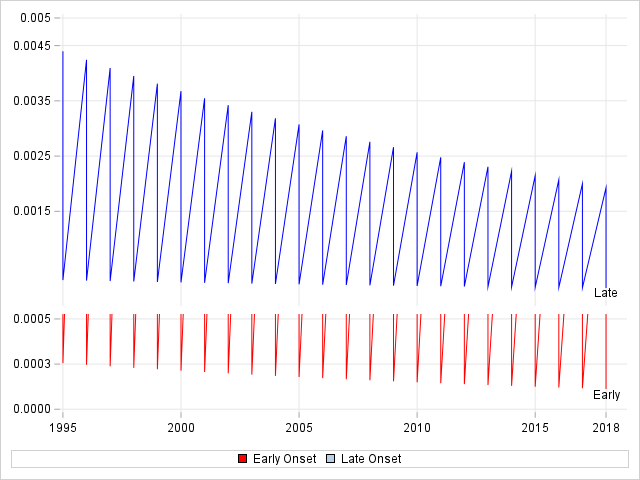Click the x-axis label 1995
Viewport: 640px width, 480px height.
click(x=63, y=427)
